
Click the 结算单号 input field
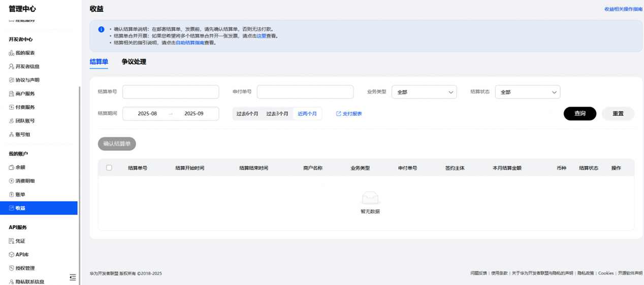pyautogui.click(x=171, y=92)
